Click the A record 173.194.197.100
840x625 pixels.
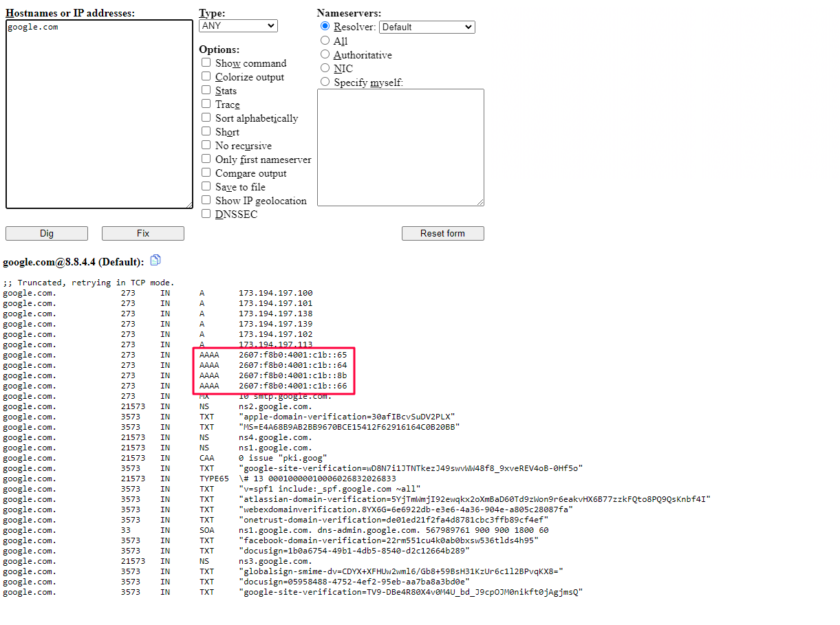pos(276,293)
